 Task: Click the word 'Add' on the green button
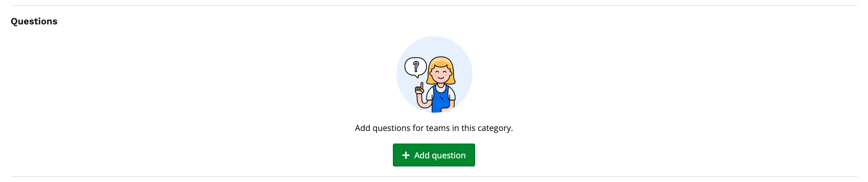(x=421, y=155)
